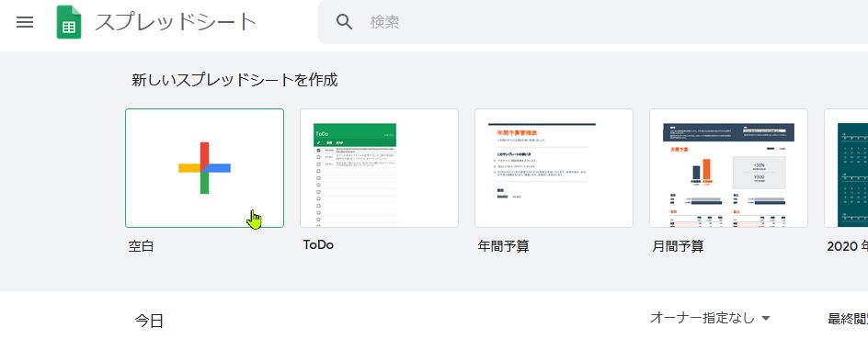Click the ToDo template label
868x350 pixels.
click(318, 245)
